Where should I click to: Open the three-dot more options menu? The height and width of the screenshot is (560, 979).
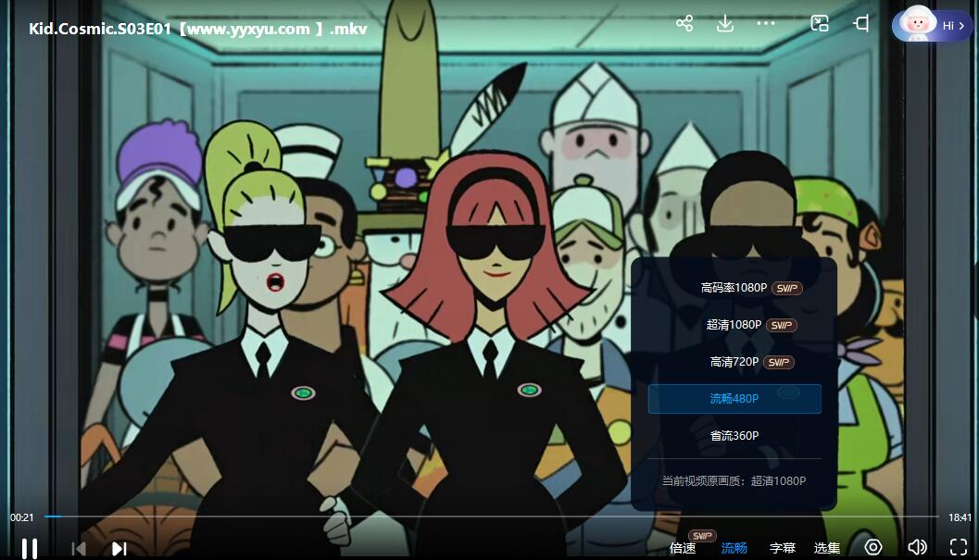(x=765, y=24)
